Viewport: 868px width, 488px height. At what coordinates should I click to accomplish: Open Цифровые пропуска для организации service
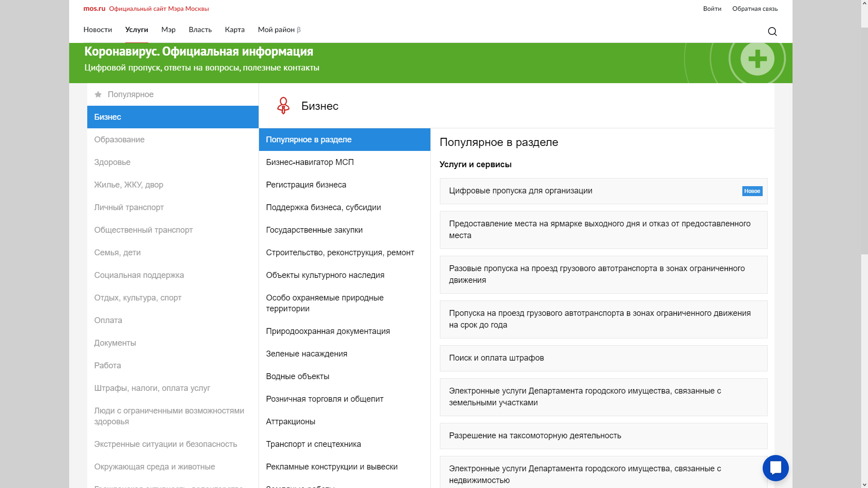604,191
